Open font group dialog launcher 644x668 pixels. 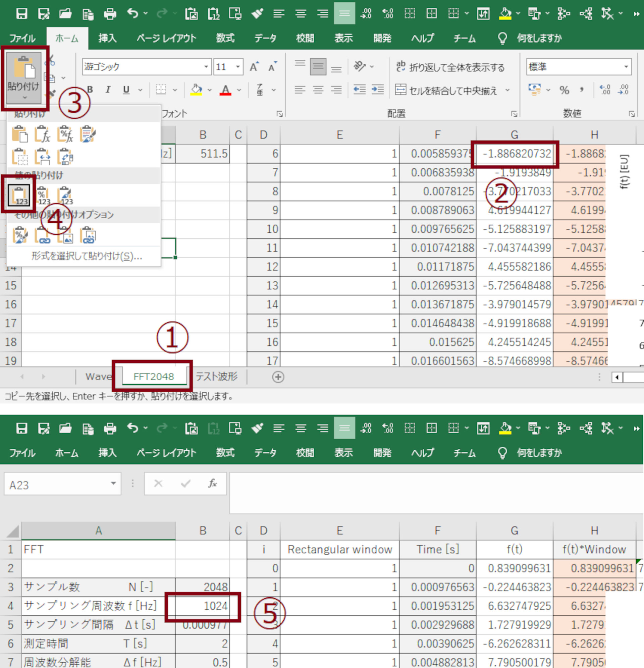click(x=279, y=114)
